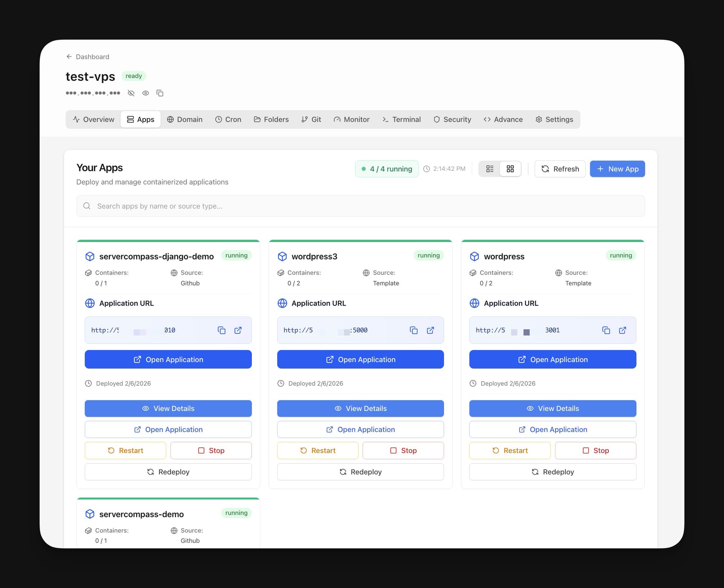Copy the wordpress3 application URL
This screenshot has height=588, width=724.
coord(414,330)
